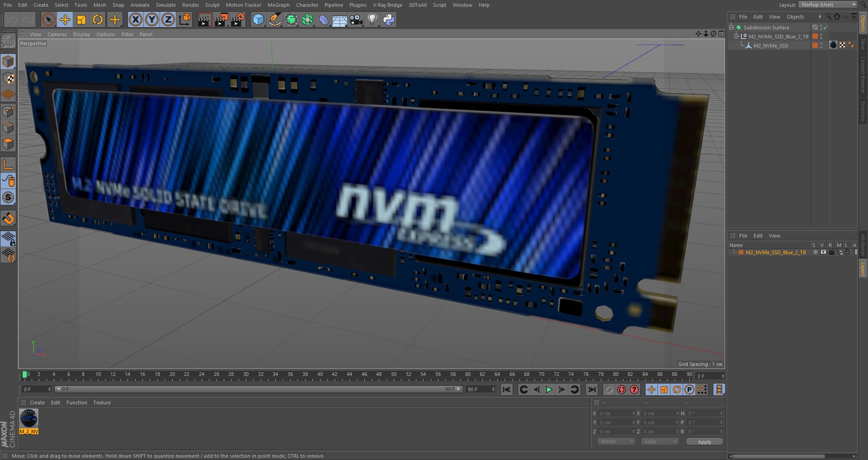Collapse M2_NVMe_SSD_Blue_2_TB object node

click(737, 36)
